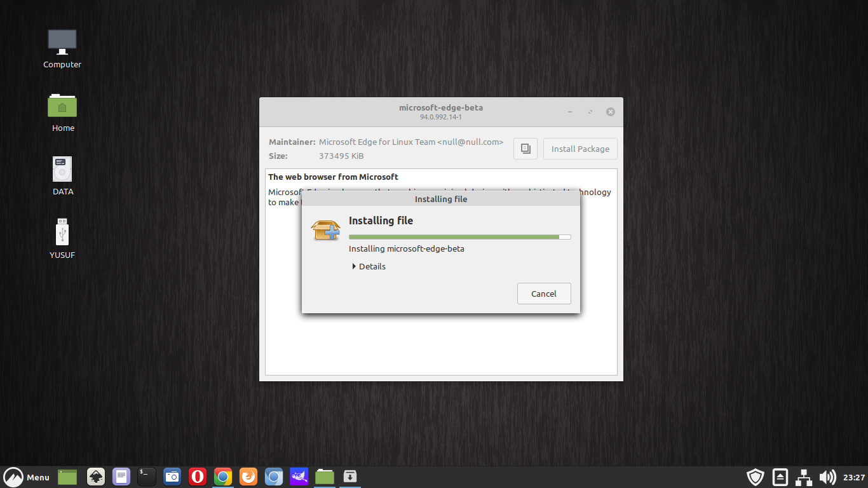Launch GIMP from the panel
Image resolution: width=868 pixels, height=488 pixels.
(x=299, y=477)
